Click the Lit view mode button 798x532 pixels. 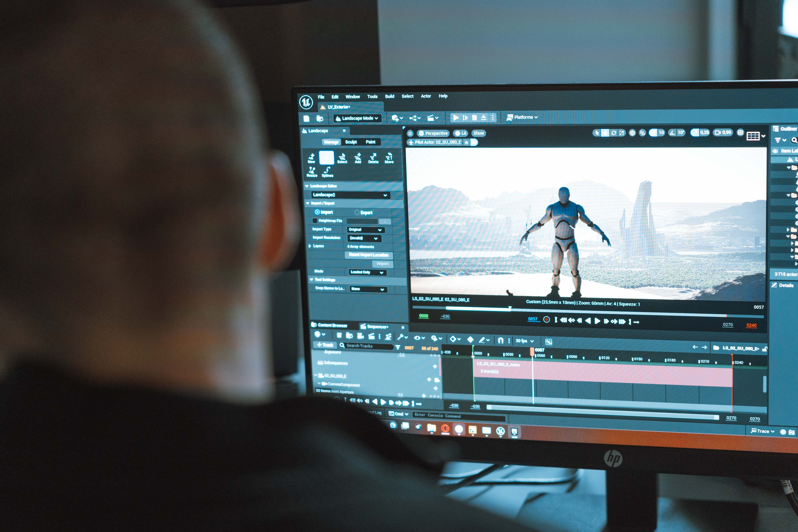(461, 133)
